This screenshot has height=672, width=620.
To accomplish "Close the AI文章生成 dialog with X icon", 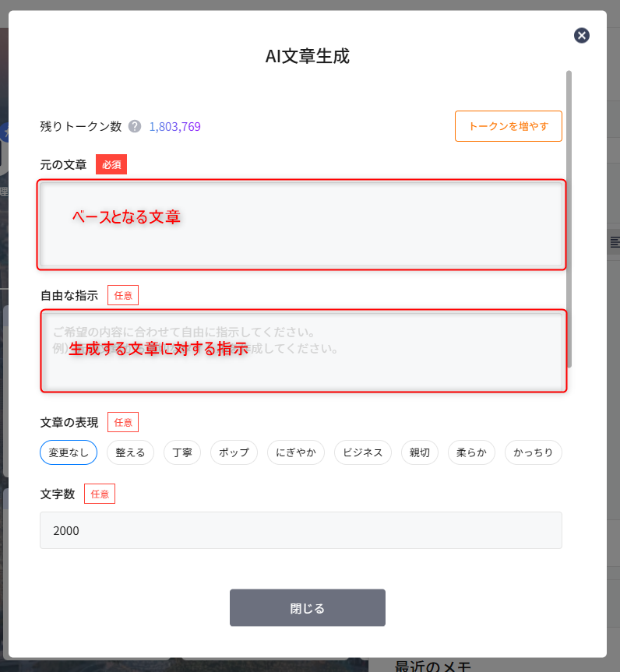I will (582, 35).
